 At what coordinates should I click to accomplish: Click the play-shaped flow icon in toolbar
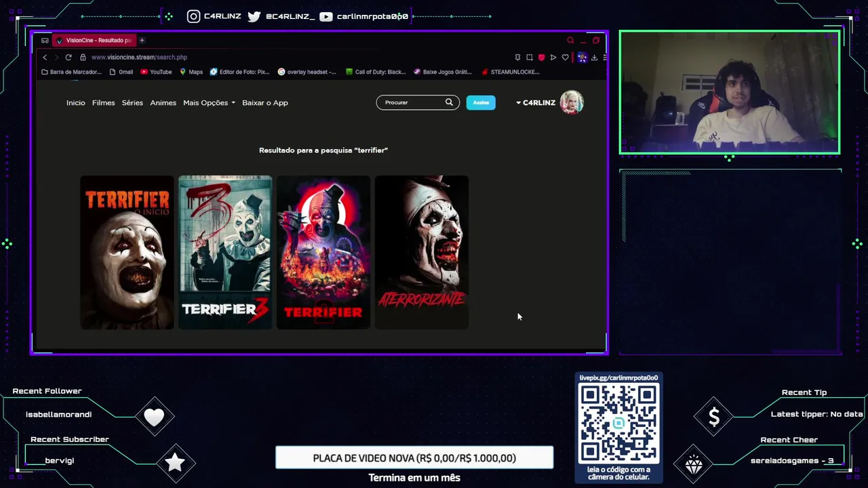pos(553,58)
